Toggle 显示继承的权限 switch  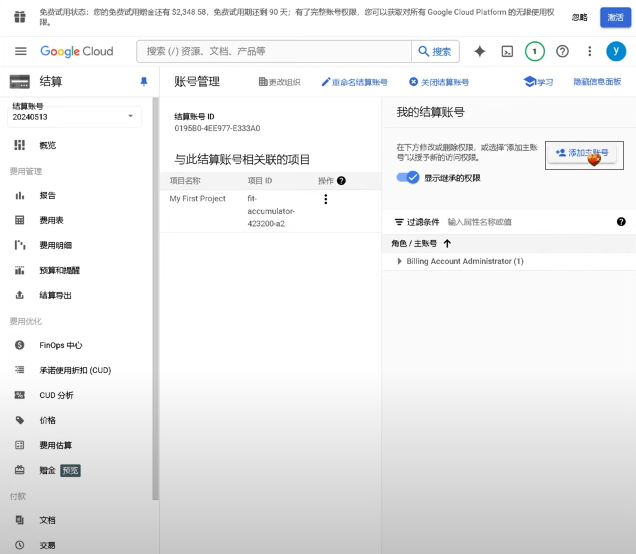pos(408,177)
